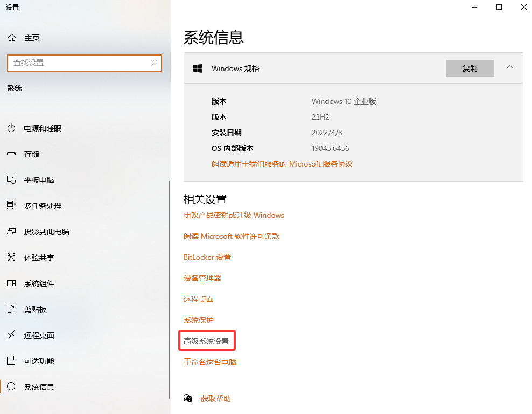Click the 查找设置 search box
Screen dimensions: 532x414
[x=85, y=63]
